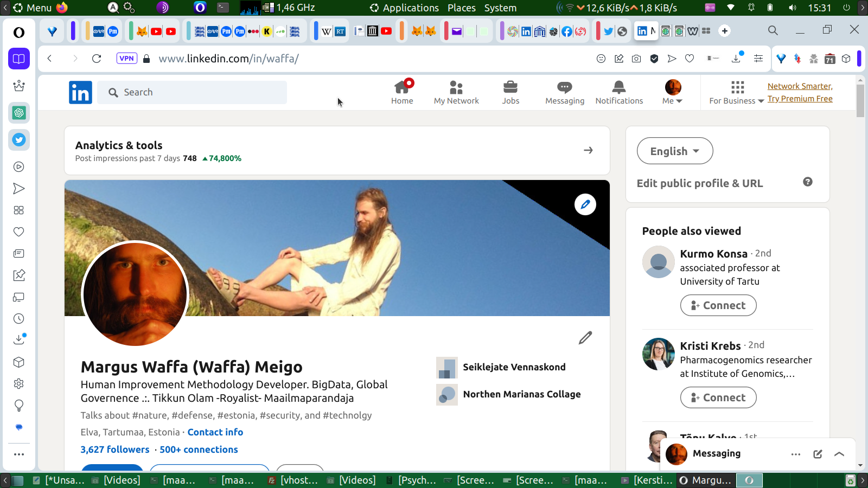Open the ad blocker shield icon
This screenshot has width=868, height=488.
click(x=654, y=59)
